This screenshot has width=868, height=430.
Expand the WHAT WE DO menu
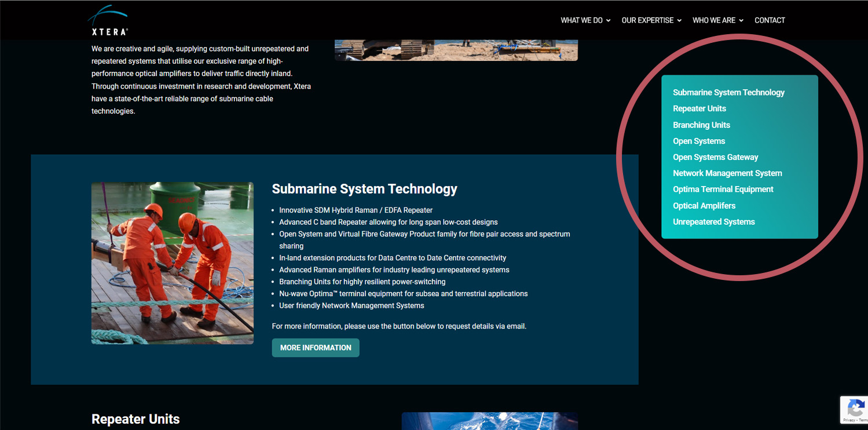pos(585,20)
